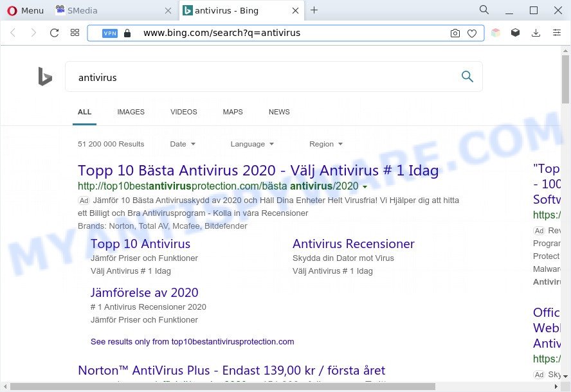
Task: Close the antivirus - Bing tab
Action: 295,11
